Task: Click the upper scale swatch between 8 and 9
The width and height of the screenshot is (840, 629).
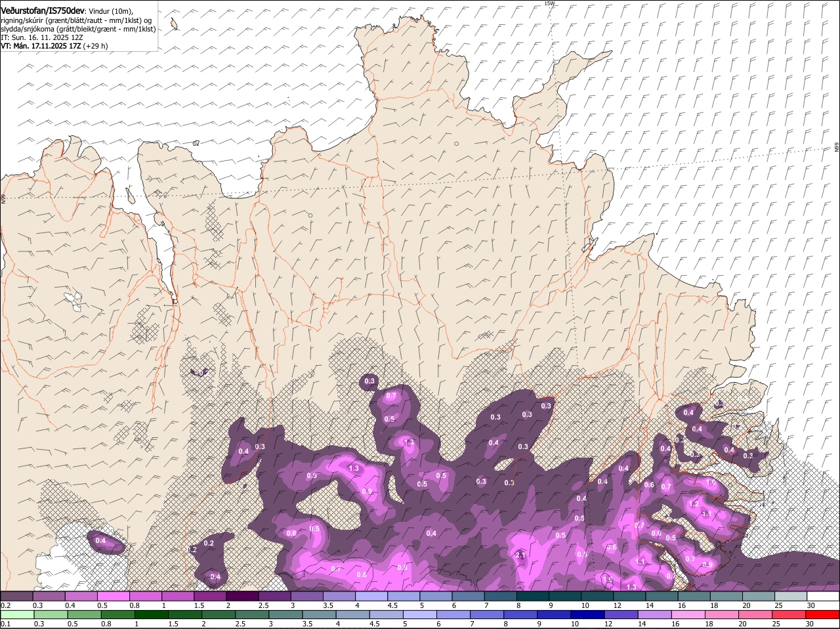Action: tap(533, 596)
